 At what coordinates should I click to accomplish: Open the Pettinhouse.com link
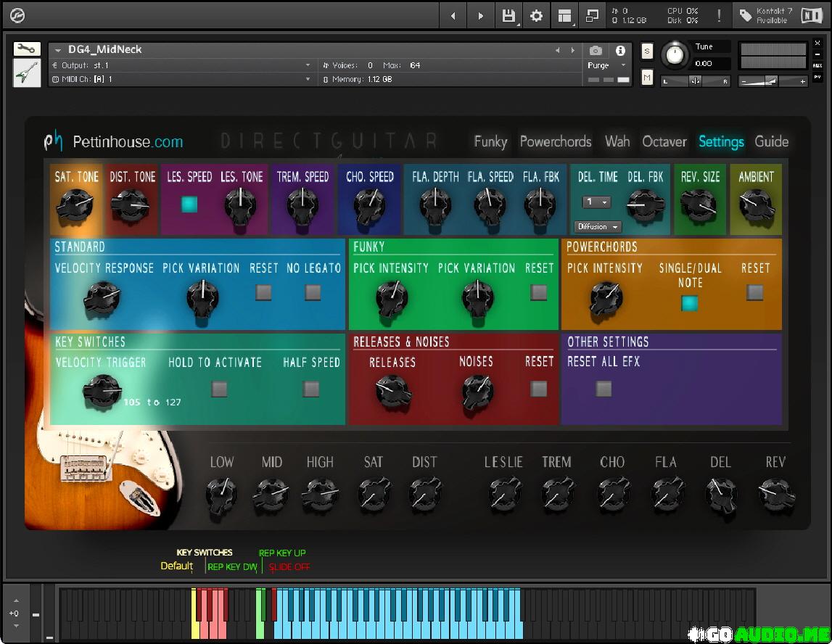point(128,141)
